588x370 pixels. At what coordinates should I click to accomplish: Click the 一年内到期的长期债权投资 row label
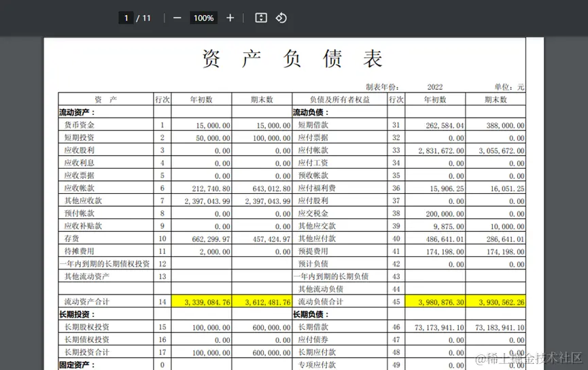click(105, 264)
